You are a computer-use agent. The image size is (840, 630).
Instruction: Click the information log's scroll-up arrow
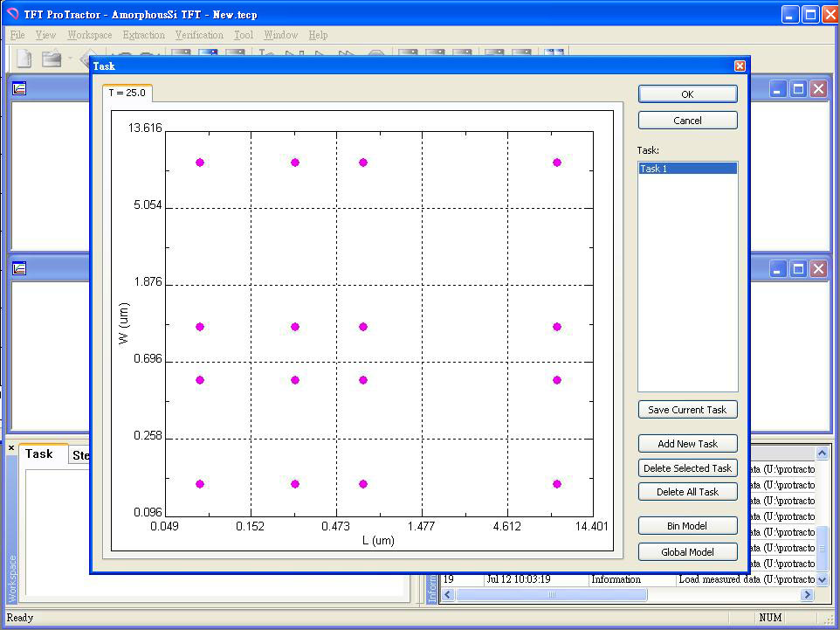tap(822, 453)
